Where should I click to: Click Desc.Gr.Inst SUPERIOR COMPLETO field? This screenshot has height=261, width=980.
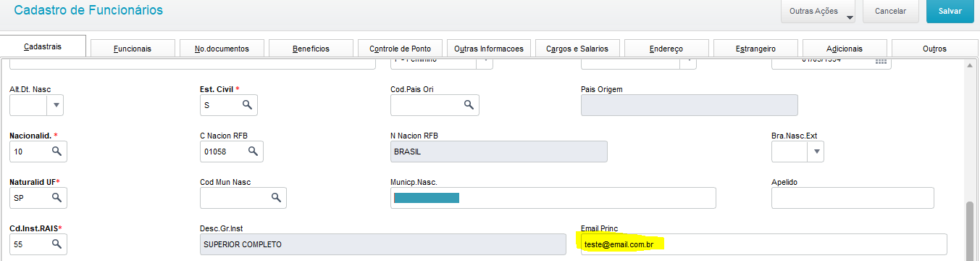click(x=382, y=244)
